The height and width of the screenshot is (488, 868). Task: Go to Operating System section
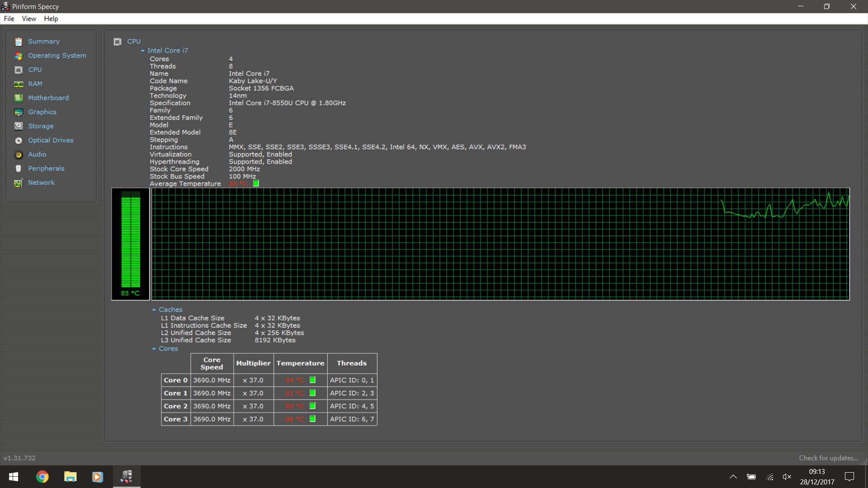pyautogui.click(x=57, y=56)
